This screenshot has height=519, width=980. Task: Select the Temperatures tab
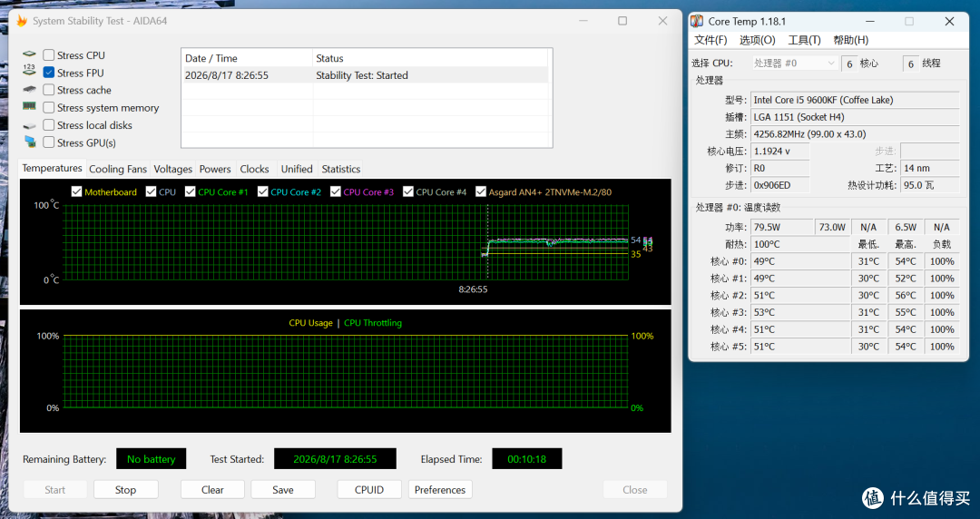[52, 168]
